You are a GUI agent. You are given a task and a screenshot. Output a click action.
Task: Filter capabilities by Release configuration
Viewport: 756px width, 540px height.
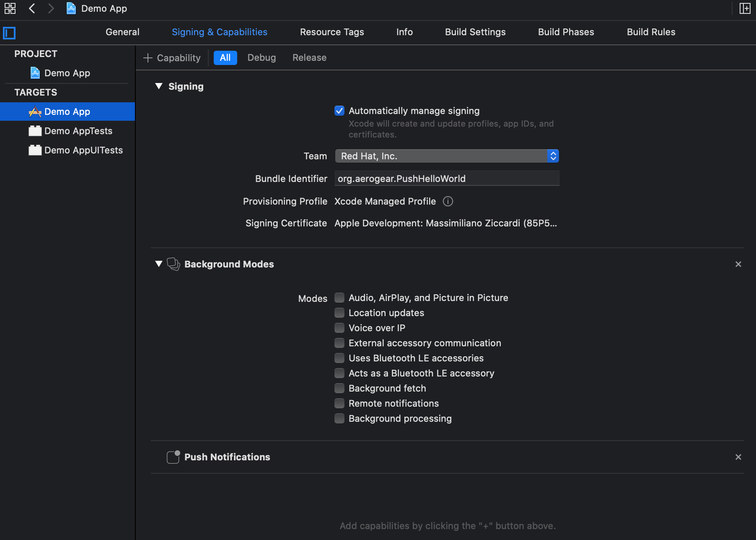pyautogui.click(x=309, y=58)
